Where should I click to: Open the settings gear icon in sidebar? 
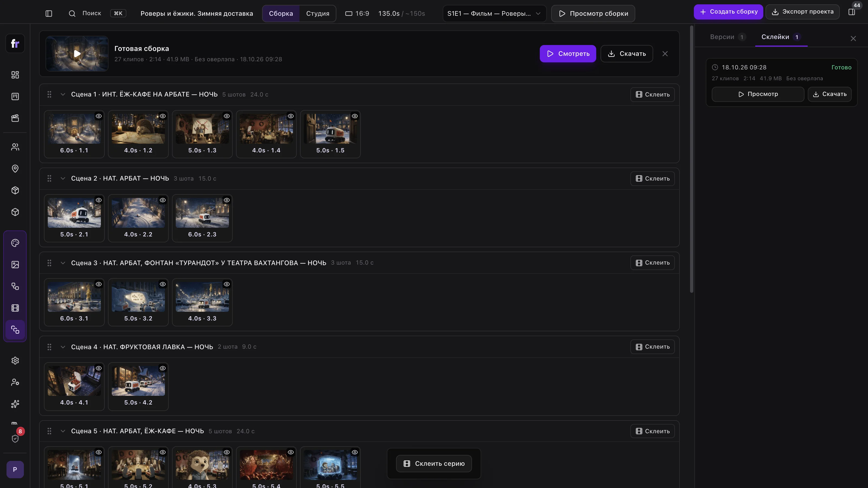click(15, 360)
